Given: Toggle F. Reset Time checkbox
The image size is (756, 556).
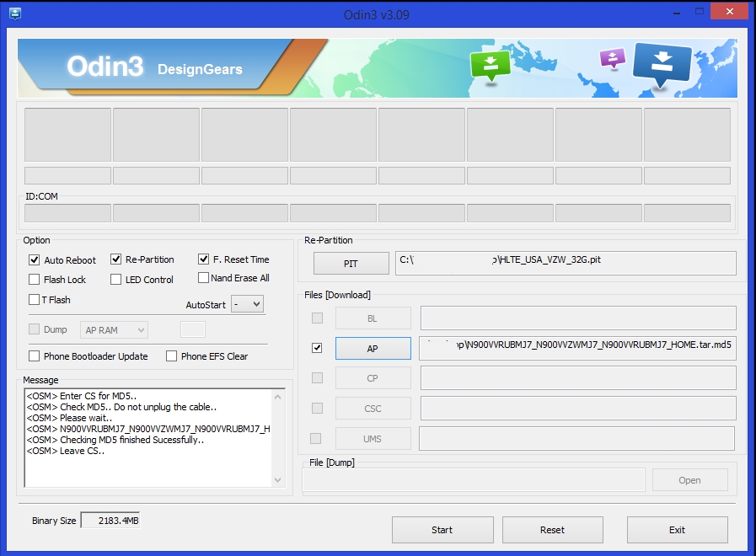Looking at the screenshot, I should [x=203, y=259].
